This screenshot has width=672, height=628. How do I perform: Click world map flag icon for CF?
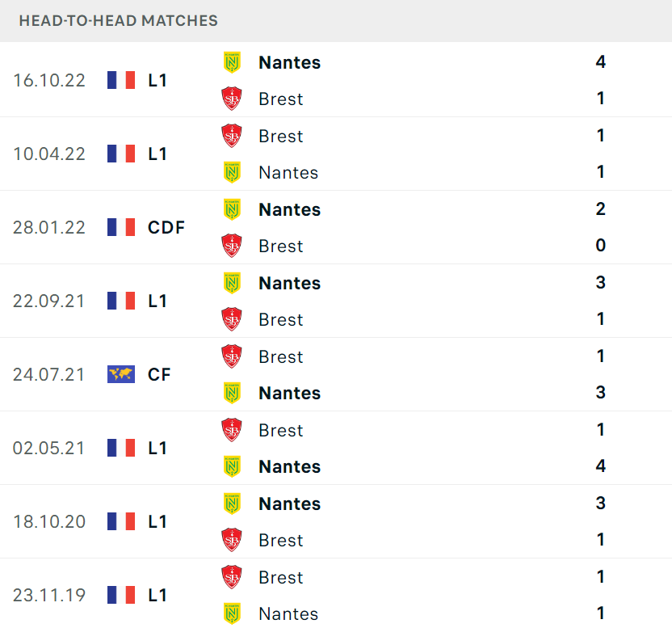pyautogui.click(x=121, y=374)
